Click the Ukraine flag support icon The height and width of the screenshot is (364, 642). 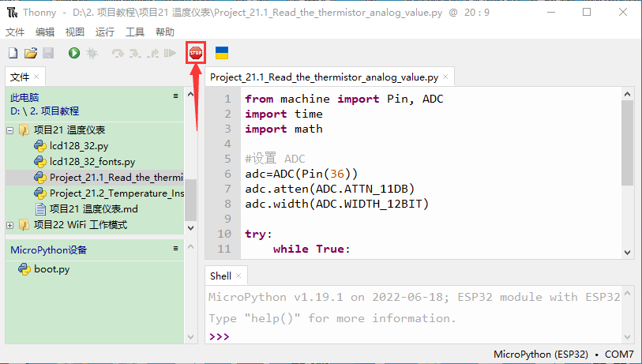point(222,53)
